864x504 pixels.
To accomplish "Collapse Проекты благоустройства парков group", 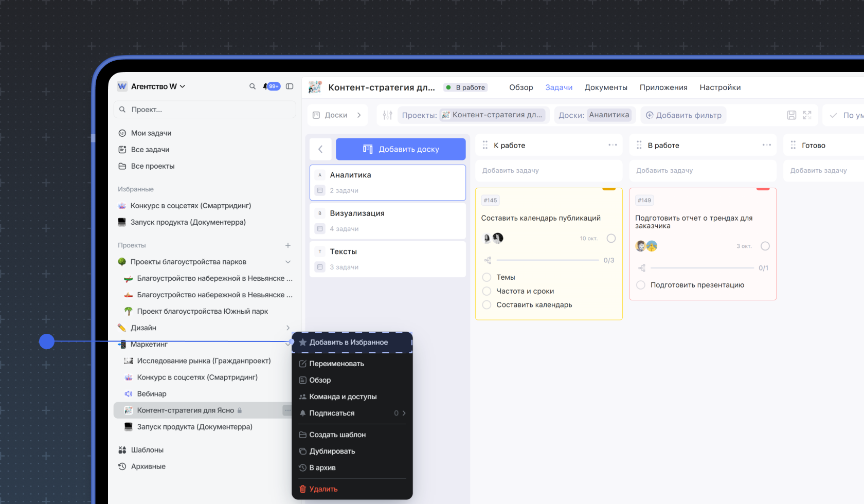I will [x=288, y=262].
